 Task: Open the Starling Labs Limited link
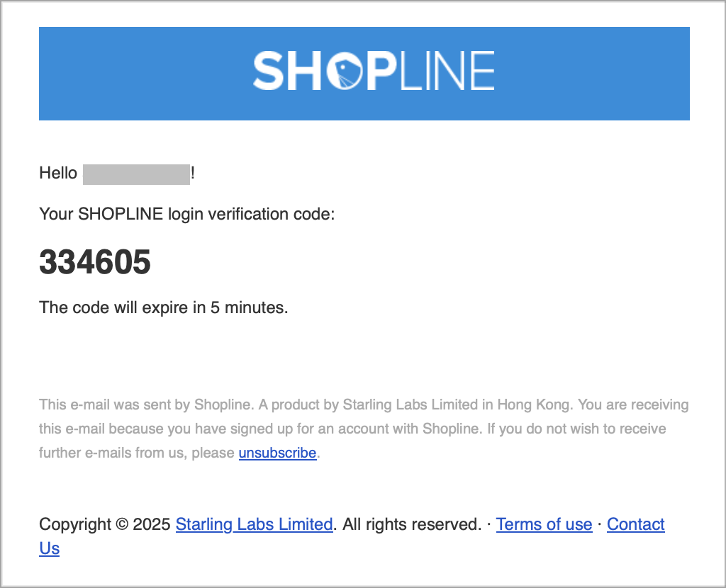[x=255, y=524]
